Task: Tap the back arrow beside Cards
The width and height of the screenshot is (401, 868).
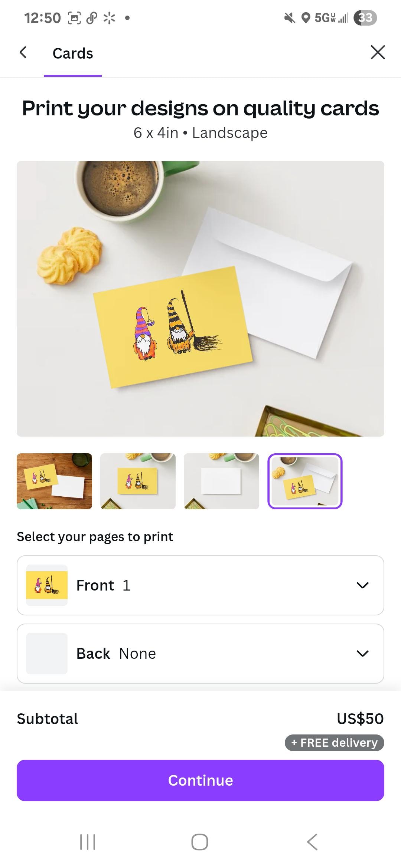Action: coord(23,53)
